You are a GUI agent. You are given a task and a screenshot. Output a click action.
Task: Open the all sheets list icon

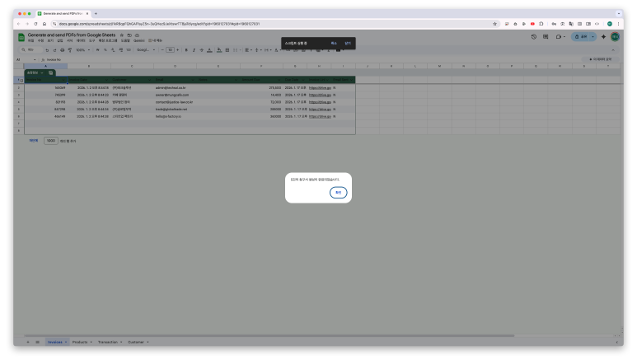click(x=37, y=341)
